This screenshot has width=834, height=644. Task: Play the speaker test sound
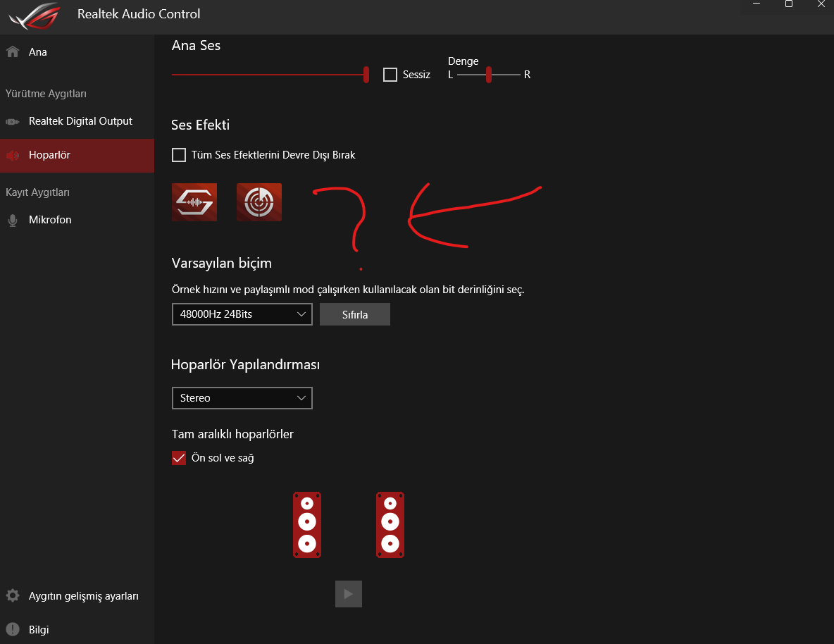pos(349,594)
